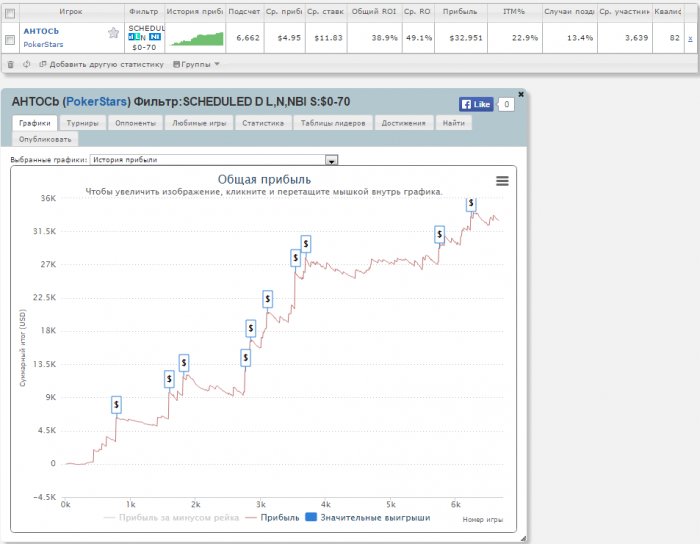
Task: Open the chart hamburger menu
Action: click(x=502, y=180)
